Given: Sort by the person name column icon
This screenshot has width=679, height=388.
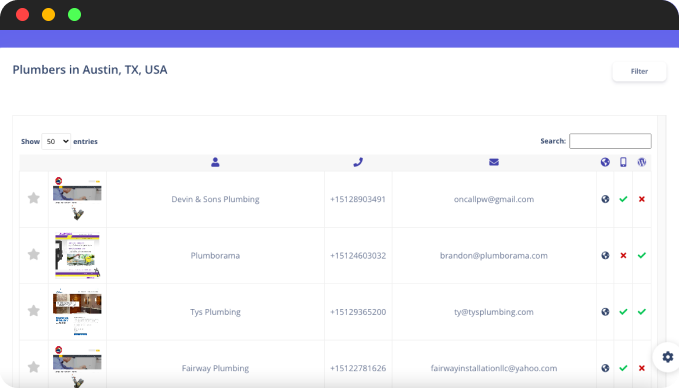Looking at the screenshot, I should click(215, 162).
